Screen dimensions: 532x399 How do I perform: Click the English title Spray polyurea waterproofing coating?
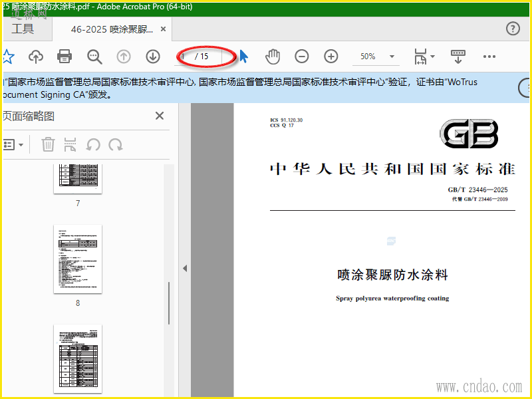coord(392,298)
